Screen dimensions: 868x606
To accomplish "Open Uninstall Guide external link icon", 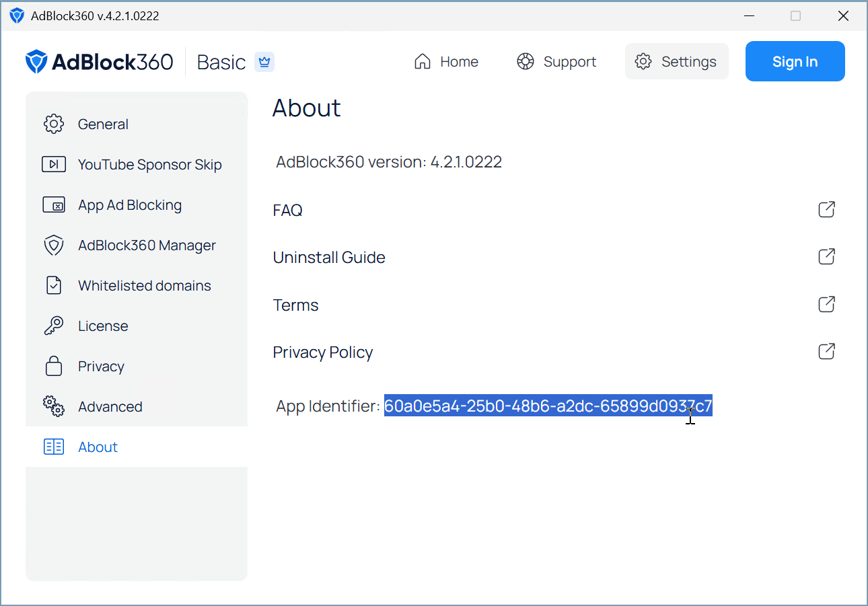I will [x=827, y=257].
